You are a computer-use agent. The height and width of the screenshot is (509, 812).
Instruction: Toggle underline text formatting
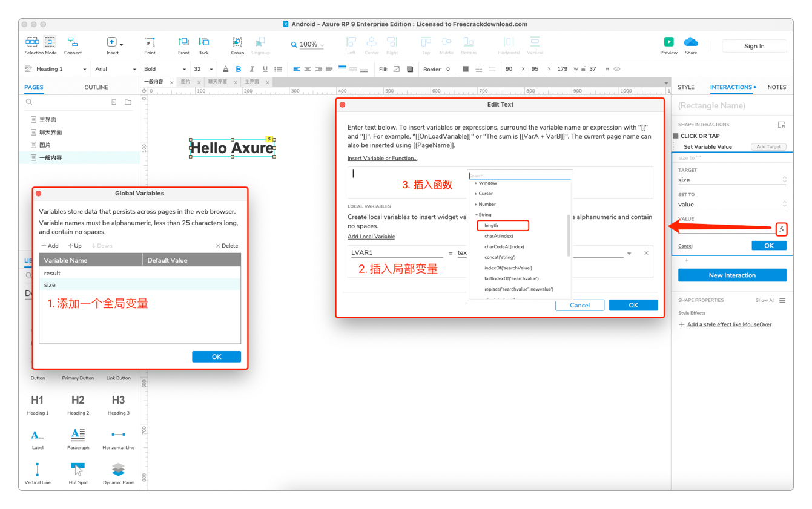pyautogui.click(x=265, y=69)
